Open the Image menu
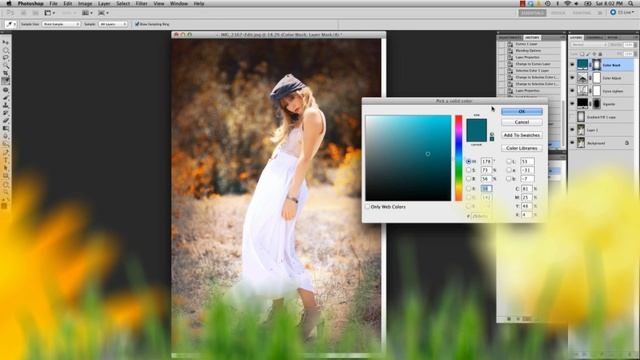 click(x=85, y=3)
